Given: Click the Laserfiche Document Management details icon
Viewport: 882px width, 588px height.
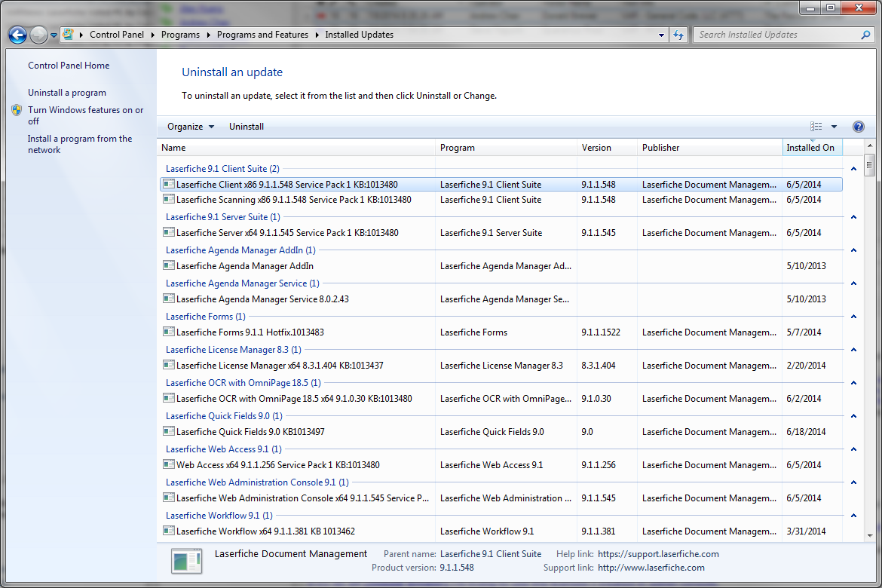Looking at the screenshot, I should [187, 560].
